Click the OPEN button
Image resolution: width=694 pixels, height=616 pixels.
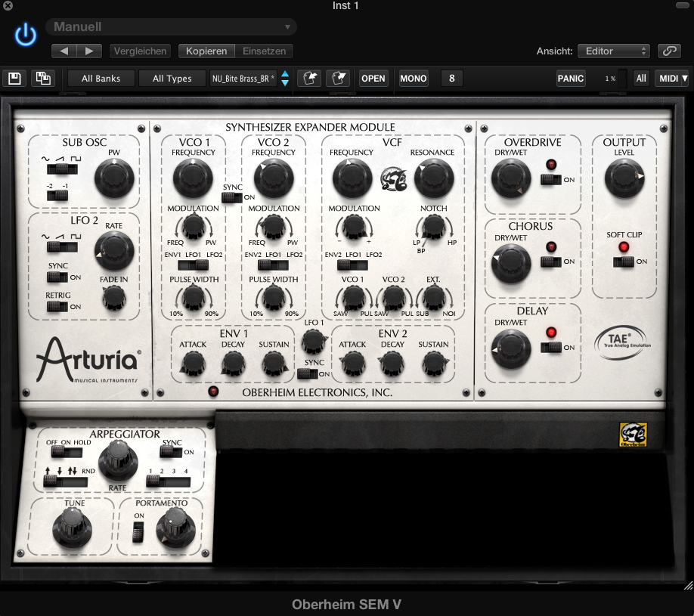(x=373, y=79)
